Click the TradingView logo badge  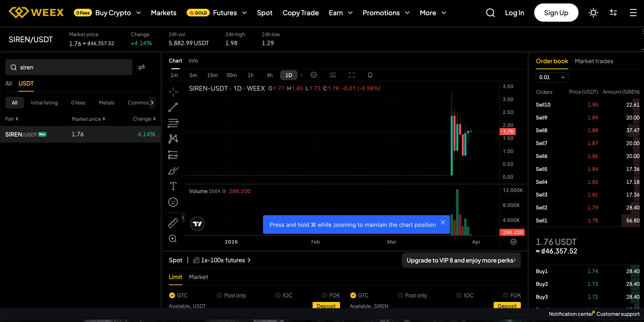click(x=197, y=224)
